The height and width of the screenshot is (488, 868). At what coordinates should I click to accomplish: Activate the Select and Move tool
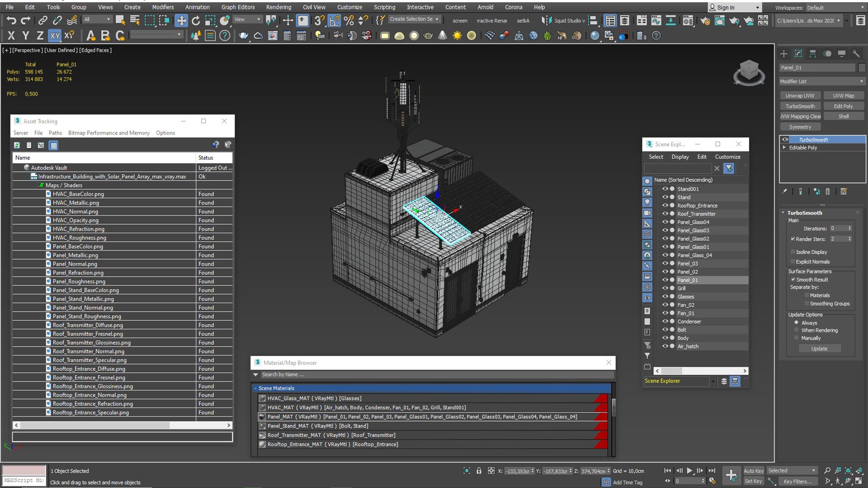pos(181,20)
